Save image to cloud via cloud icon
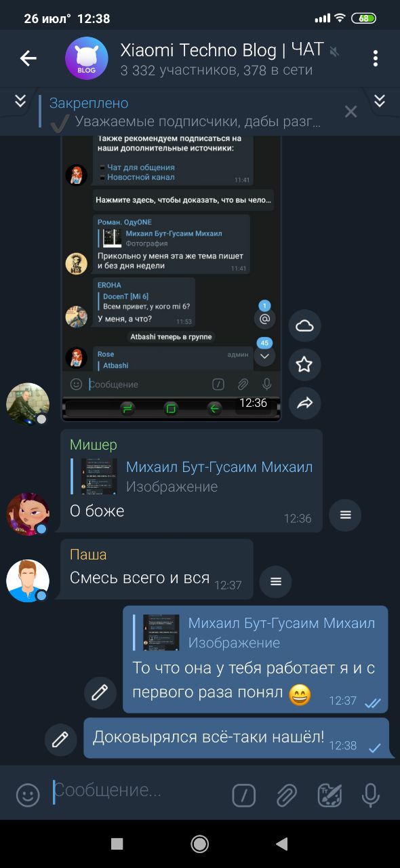Image resolution: width=400 pixels, height=868 pixels. (x=304, y=326)
